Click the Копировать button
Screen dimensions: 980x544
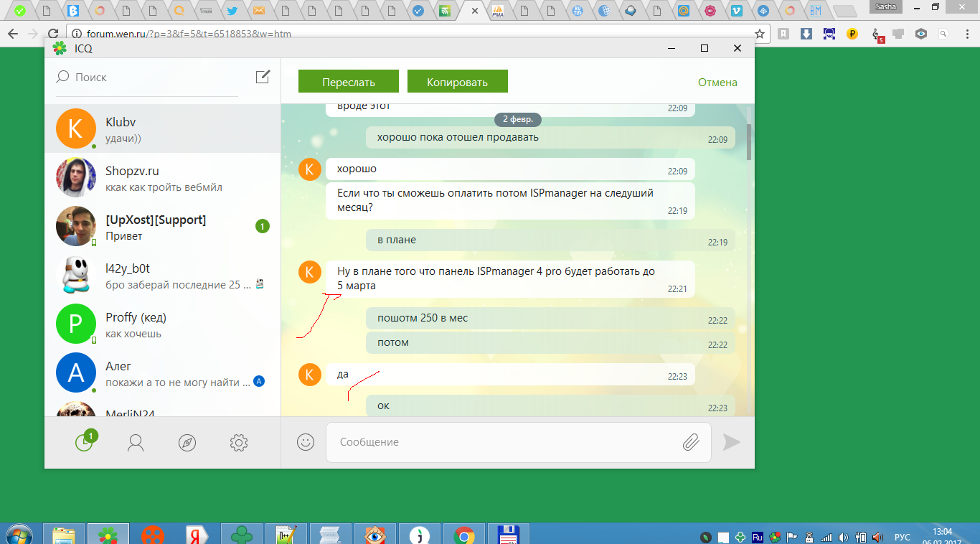click(x=457, y=82)
